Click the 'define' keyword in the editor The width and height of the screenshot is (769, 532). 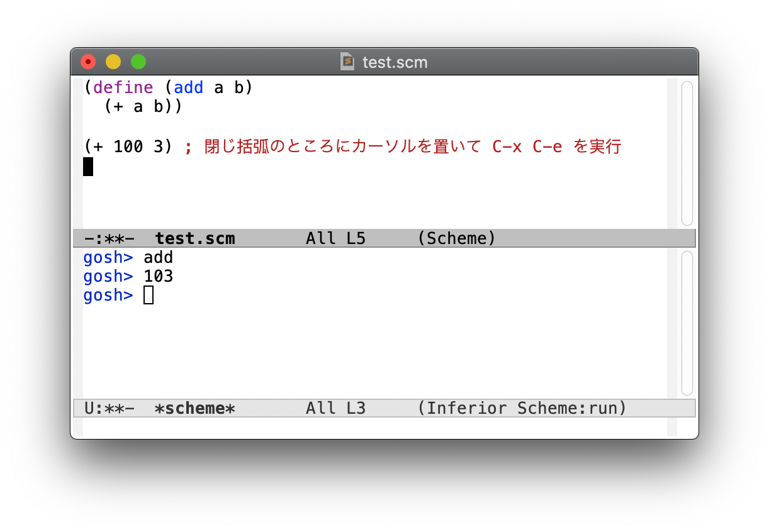(x=123, y=87)
